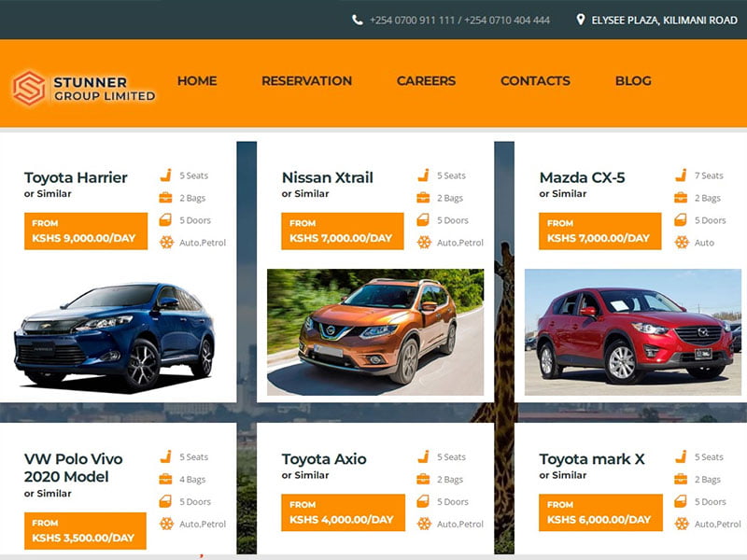Click seat icon on Toyota mark X card
Image resolution: width=747 pixels, height=560 pixels.
click(x=682, y=456)
